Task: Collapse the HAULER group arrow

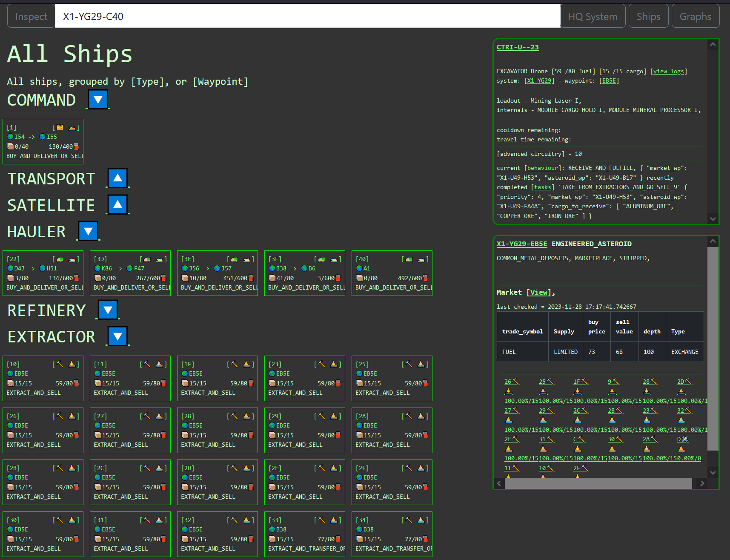Action: point(88,231)
